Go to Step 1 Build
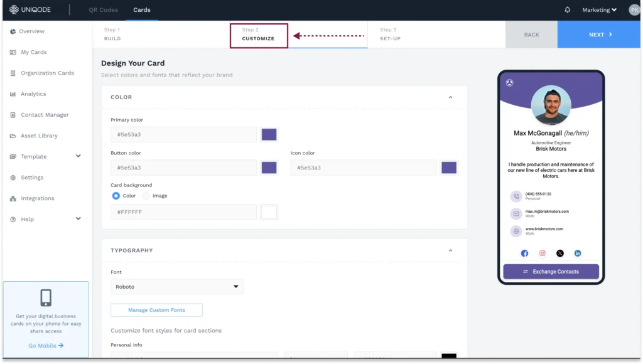 click(112, 35)
